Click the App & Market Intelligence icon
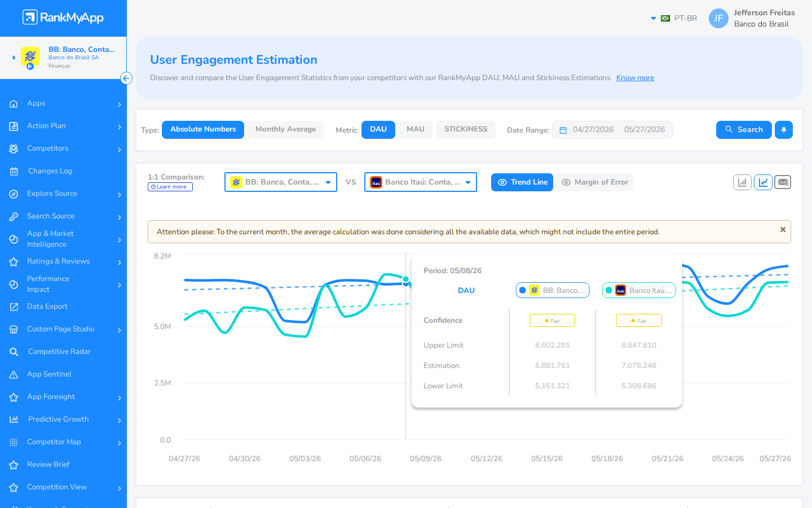Screen dimensions: 812x508 pyautogui.click(x=14, y=239)
